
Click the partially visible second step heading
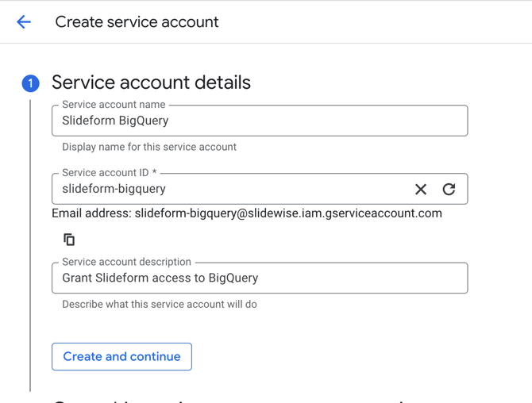point(238,400)
